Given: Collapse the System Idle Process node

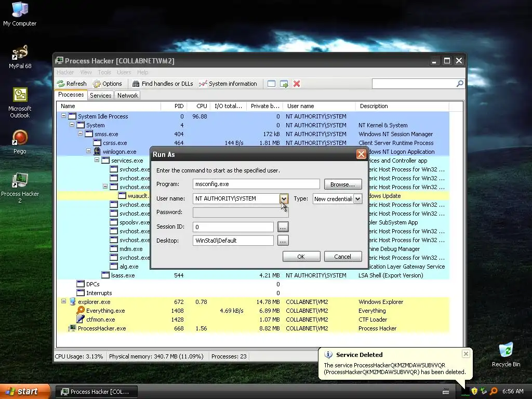Looking at the screenshot, I should pos(63,116).
